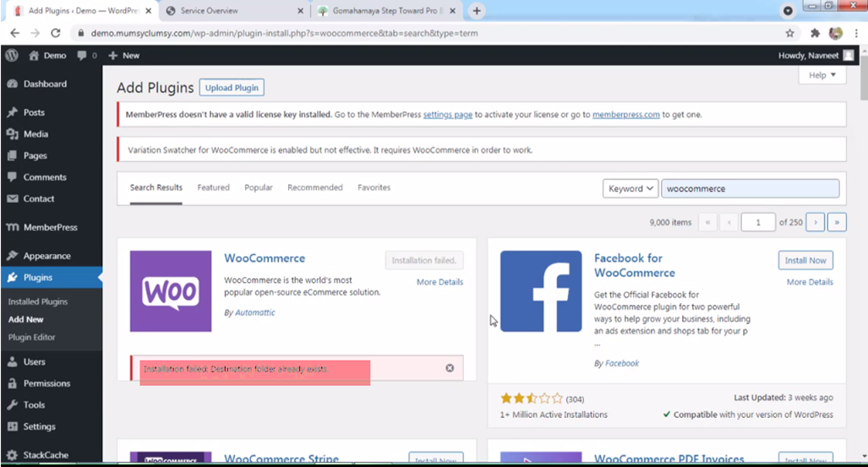The height and width of the screenshot is (467, 868).
Task: Click the plugin search field containing woocommerce
Action: tap(750, 188)
